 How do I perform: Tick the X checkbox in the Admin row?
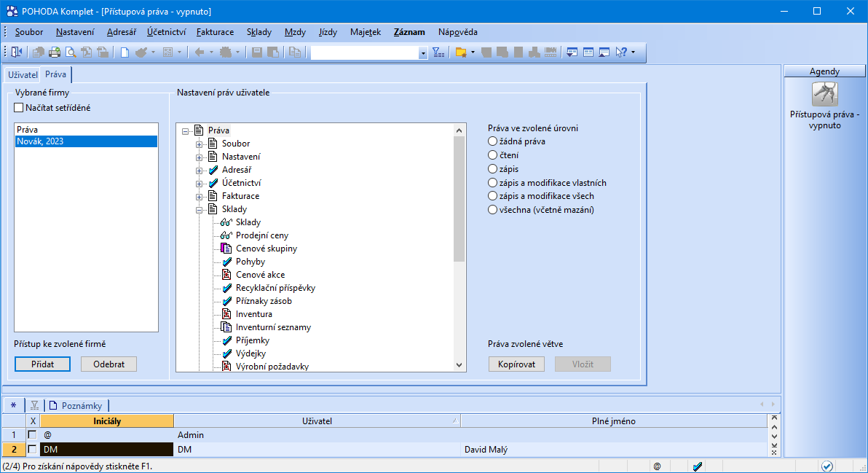click(33, 435)
